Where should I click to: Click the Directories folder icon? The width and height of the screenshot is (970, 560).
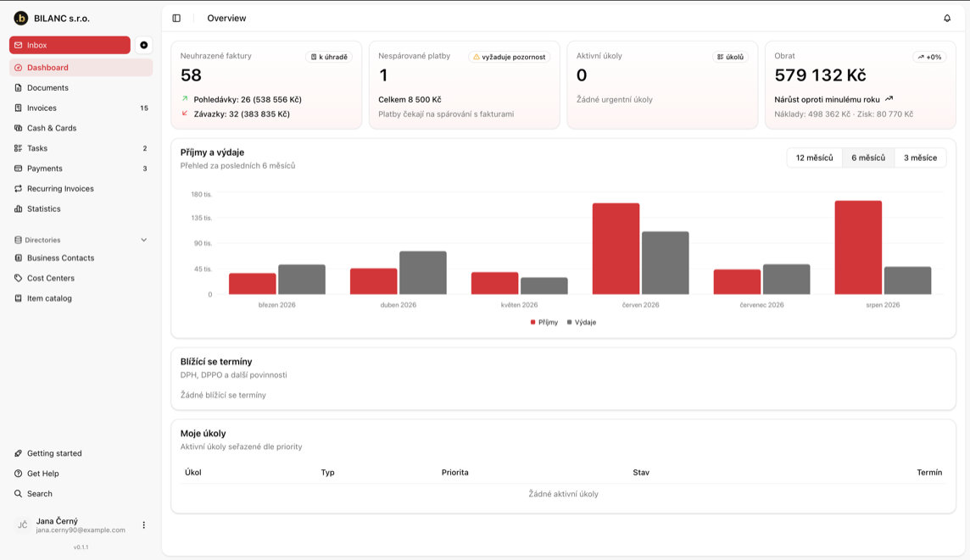(18, 240)
